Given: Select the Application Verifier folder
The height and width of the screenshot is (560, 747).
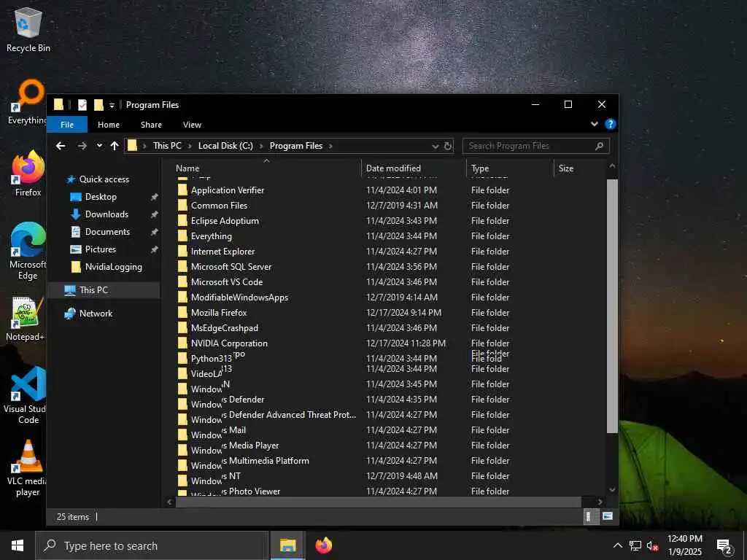Looking at the screenshot, I should [x=228, y=190].
